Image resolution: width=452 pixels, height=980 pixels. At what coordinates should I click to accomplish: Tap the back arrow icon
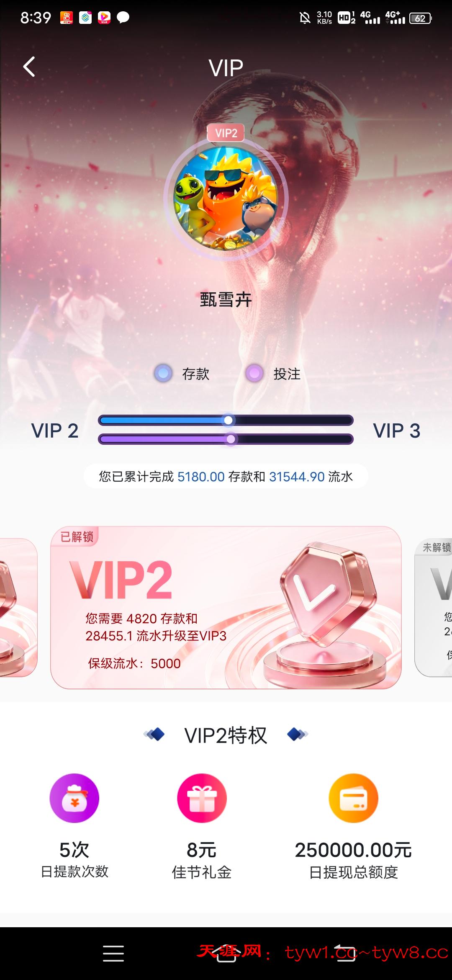click(29, 67)
